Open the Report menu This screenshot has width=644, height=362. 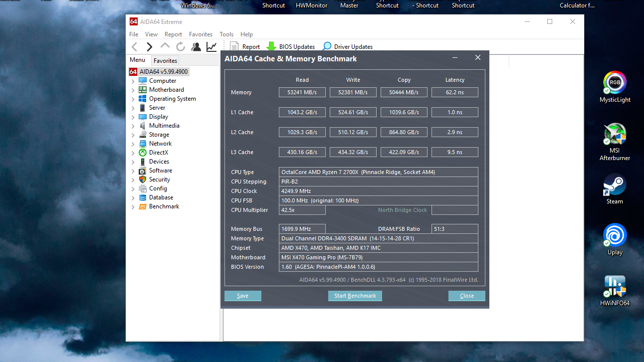pyautogui.click(x=173, y=34)
